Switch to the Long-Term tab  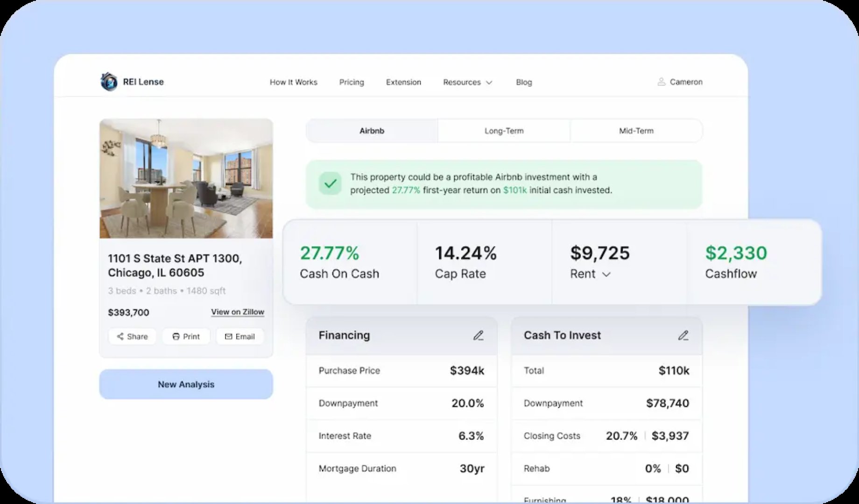(503, 131)
